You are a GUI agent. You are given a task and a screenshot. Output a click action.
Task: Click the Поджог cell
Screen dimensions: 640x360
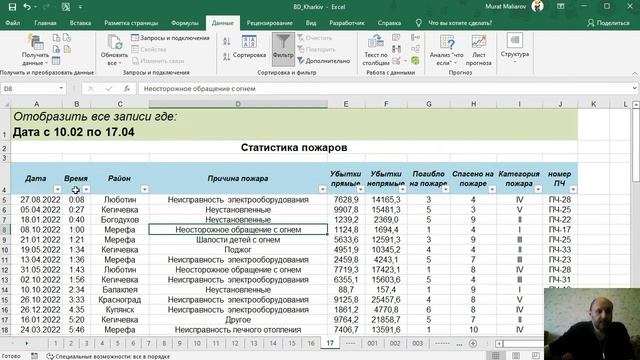coord(238,249)
